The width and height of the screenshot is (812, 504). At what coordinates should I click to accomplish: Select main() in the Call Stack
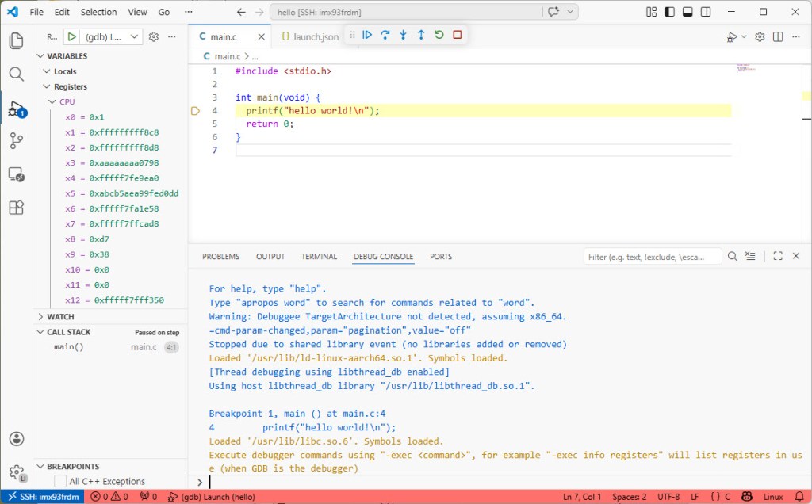69,346
